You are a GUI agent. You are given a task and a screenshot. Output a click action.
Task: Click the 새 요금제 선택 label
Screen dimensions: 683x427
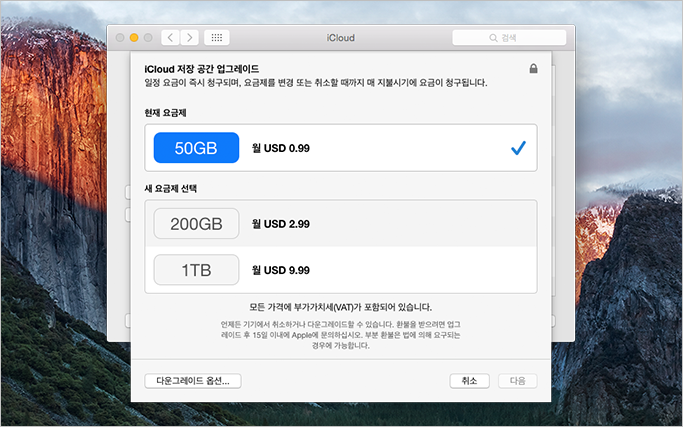(x=170, y=189)
